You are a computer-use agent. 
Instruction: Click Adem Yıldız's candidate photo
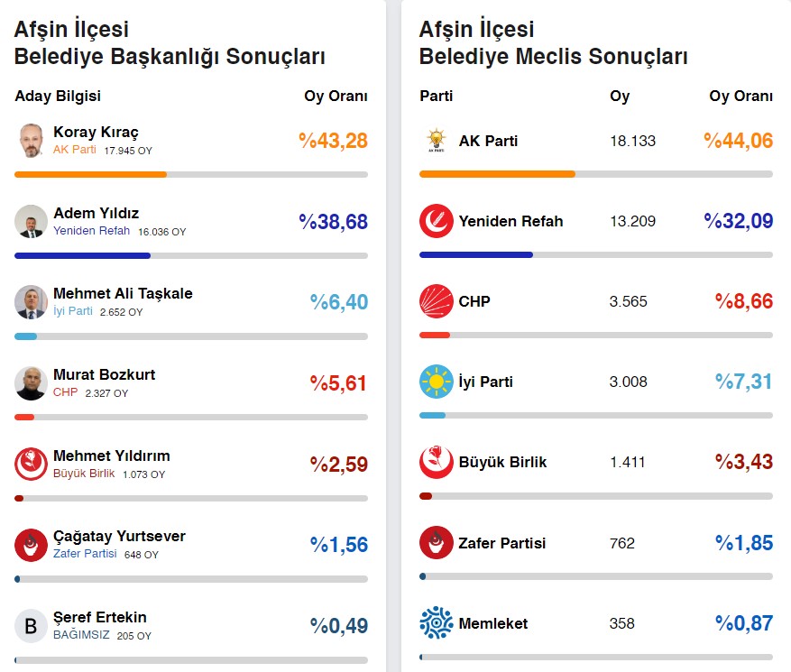pos(31,221)
